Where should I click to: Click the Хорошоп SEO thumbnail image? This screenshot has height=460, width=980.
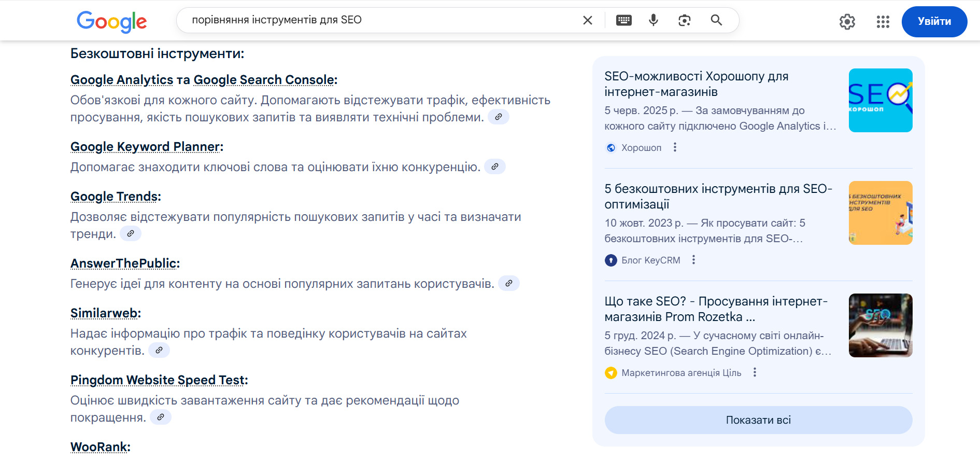[880, 100]
